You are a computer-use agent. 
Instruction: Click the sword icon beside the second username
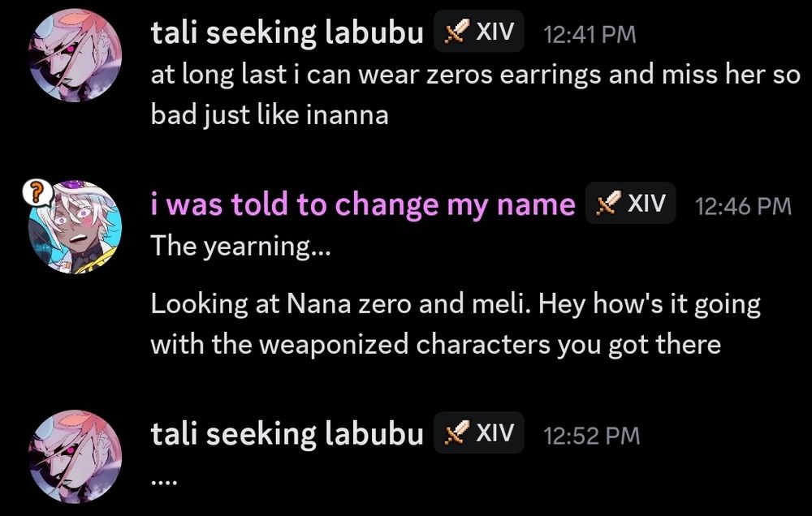(x=609, y=204)
